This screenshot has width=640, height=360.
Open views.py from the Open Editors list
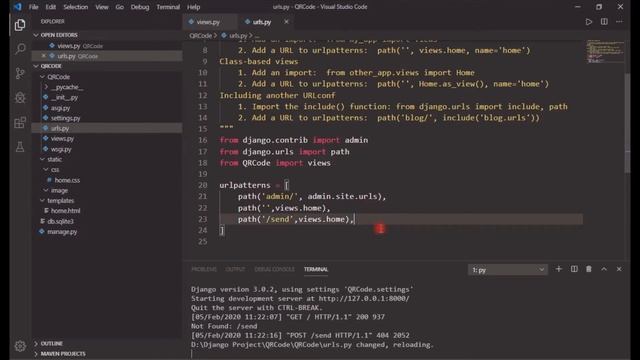[x=107, y=46]
